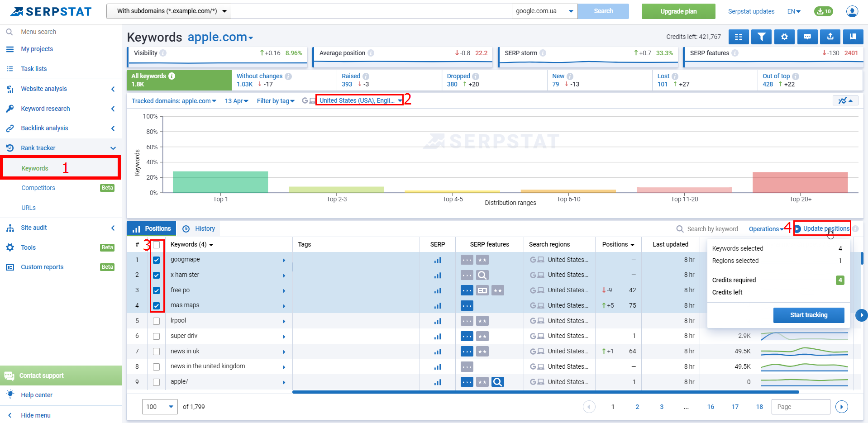Open the export (upload) icon
Image resolution: width=868 pixels, height=423 pixels.
click(x=830, y=37)
